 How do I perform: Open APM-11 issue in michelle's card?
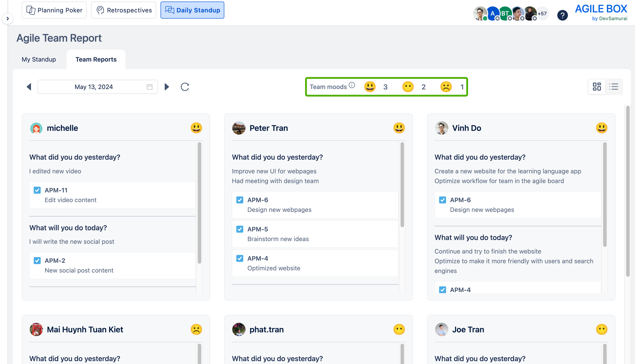pos(112,195)
